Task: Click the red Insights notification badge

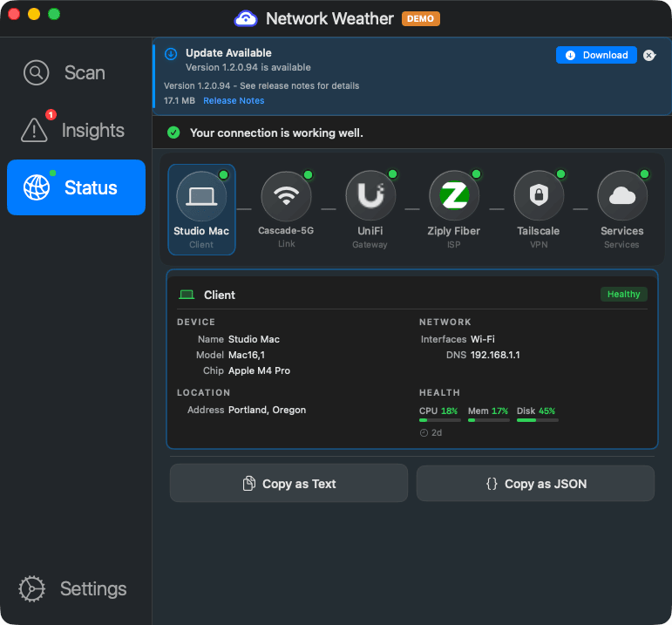Action: tap(51, 114)
